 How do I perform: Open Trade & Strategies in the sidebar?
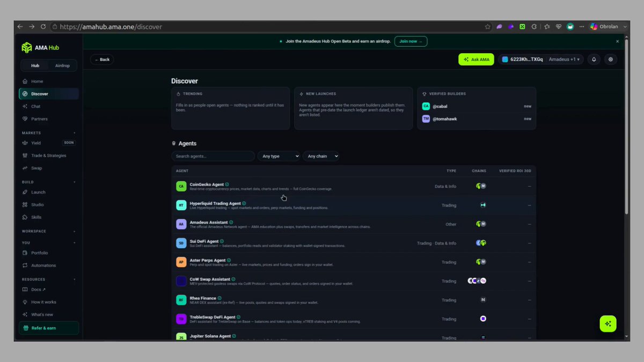pyautogui.click(x=49, y=156)
